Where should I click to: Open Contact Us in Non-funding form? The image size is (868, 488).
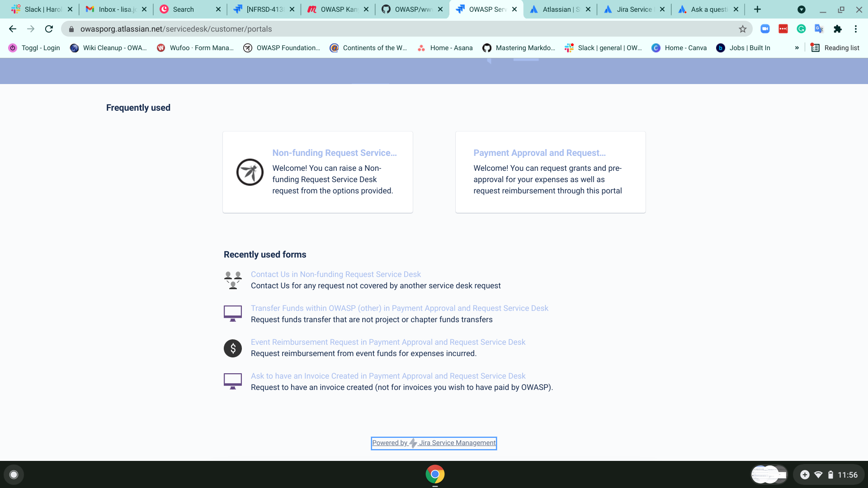[335, 274]
